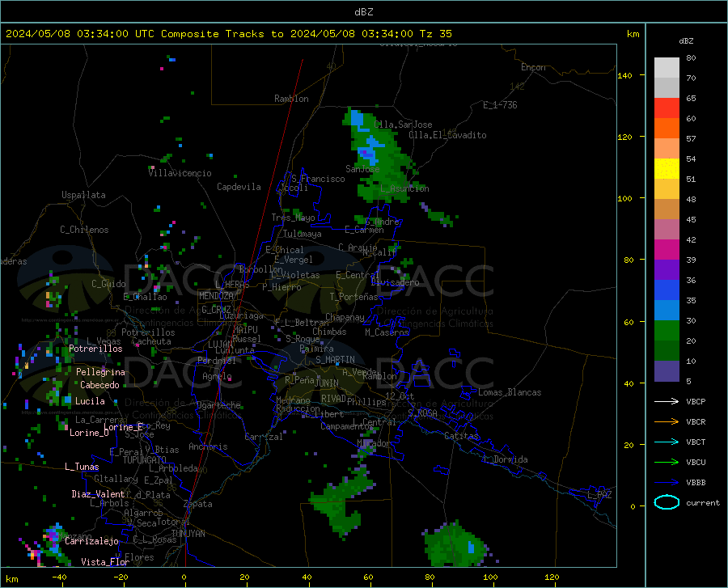728x588 pixels.
Task: Click the 'S_Francisco' map label
Action: [x=318, y=179]
